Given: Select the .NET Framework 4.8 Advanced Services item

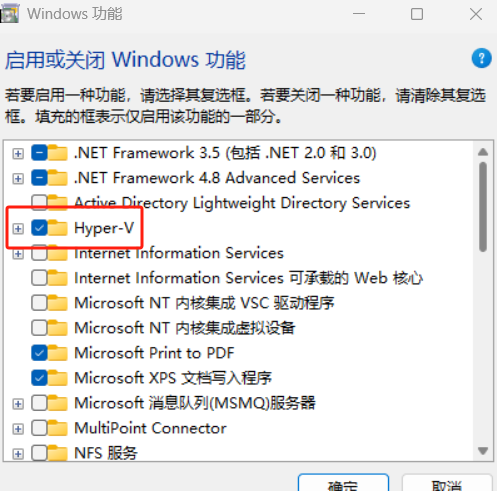Looking at the screenshot, I should (217, 178).
